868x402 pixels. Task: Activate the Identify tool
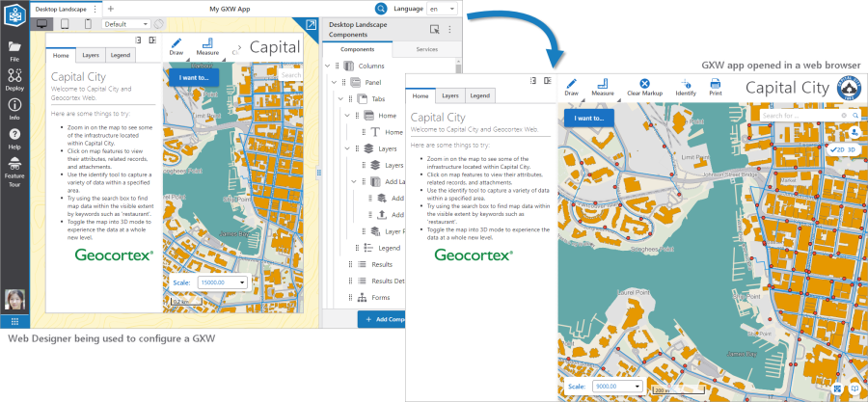click(686, 88)
